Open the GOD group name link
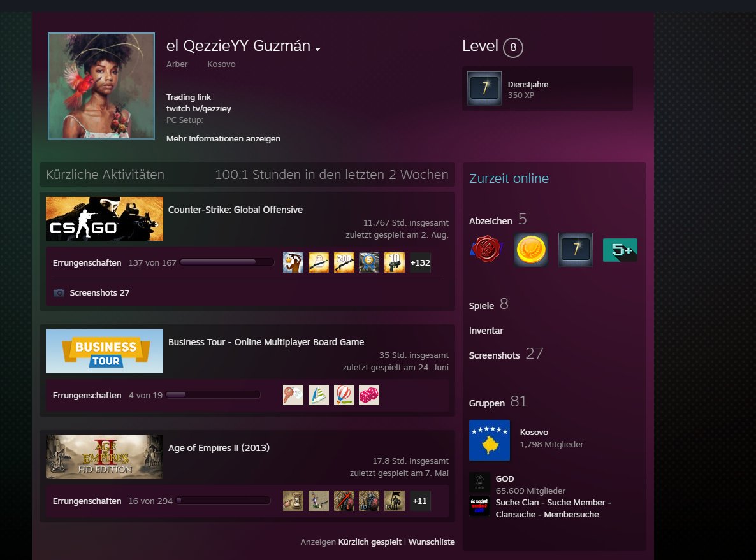The height and width of the screenshot is (560, 756). pyautogui.click(x=505, y=478)
